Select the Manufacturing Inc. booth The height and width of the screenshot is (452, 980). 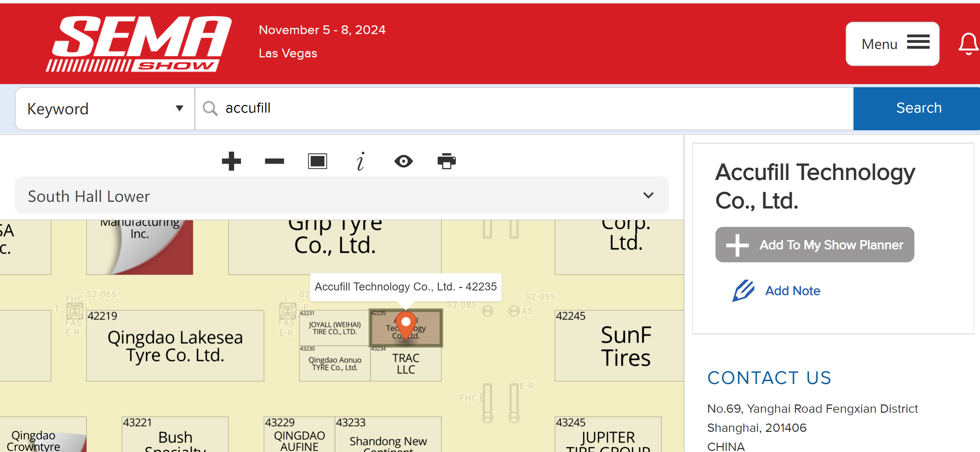click(x=140, y=247)
